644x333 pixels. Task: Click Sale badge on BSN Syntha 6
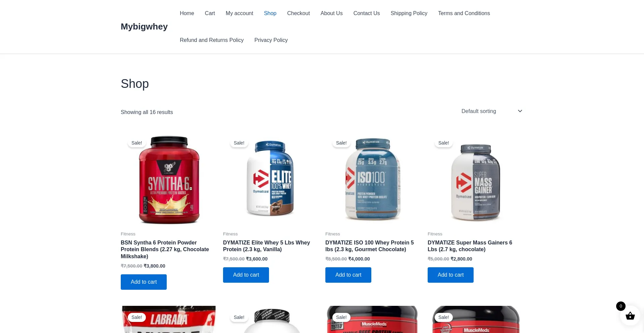pyautogui.click(x=137, y=143)
